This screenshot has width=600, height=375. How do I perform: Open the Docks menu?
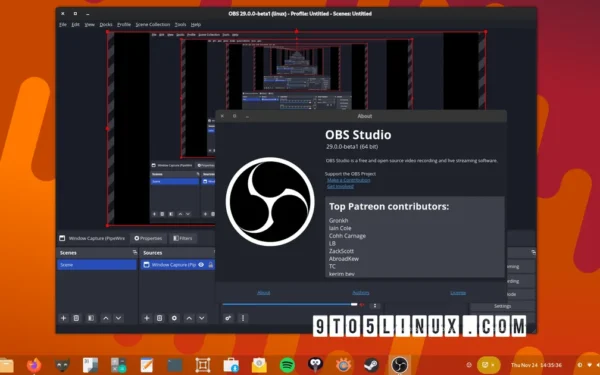point(106,24)
